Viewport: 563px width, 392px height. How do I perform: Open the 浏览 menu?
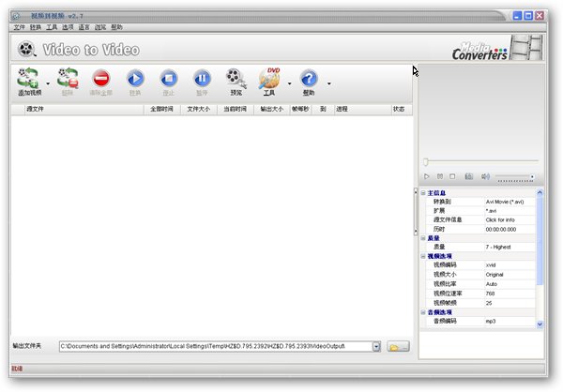pos(100,27)
